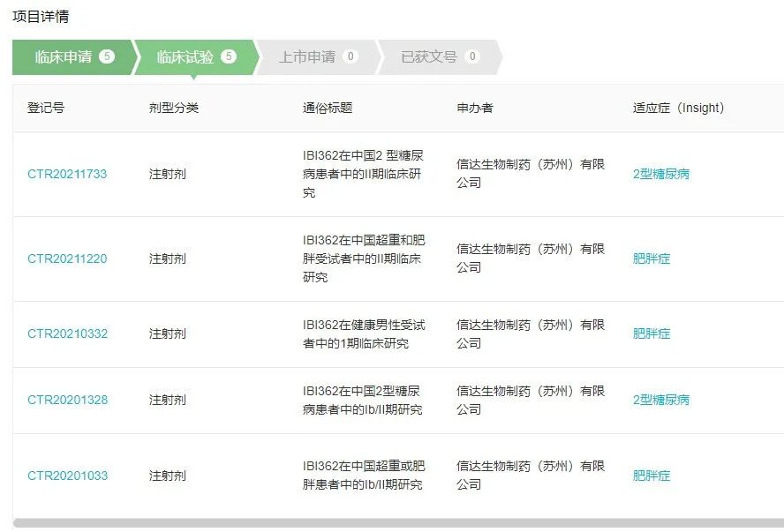Click 2型糖尿病 indication for CTR20201328

point(661,400)
